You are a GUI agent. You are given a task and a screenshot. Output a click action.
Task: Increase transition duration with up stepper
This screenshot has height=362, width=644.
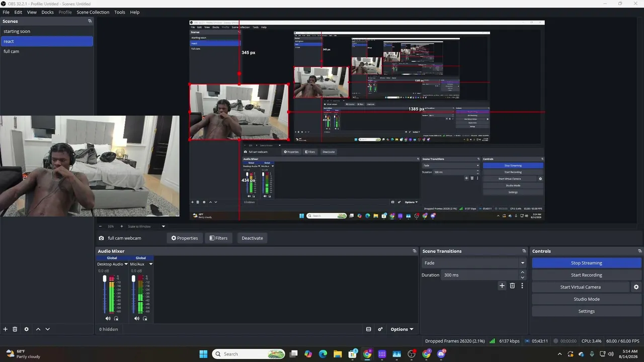(522, 273)
